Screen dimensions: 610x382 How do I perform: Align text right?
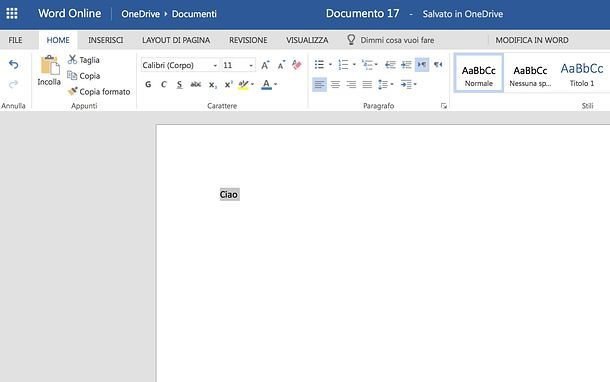tap(351, 84)
